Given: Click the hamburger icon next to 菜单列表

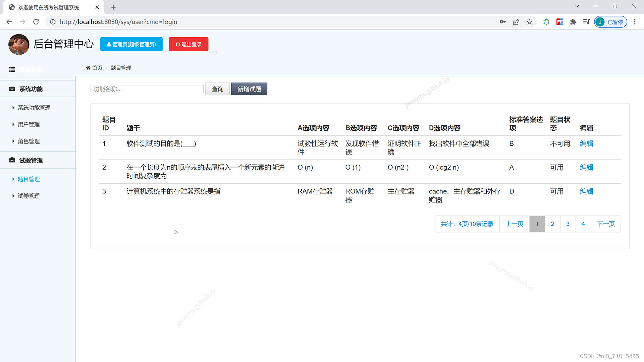Looking at the screenshot, I should pyautogui.click(x=12, y=69).
